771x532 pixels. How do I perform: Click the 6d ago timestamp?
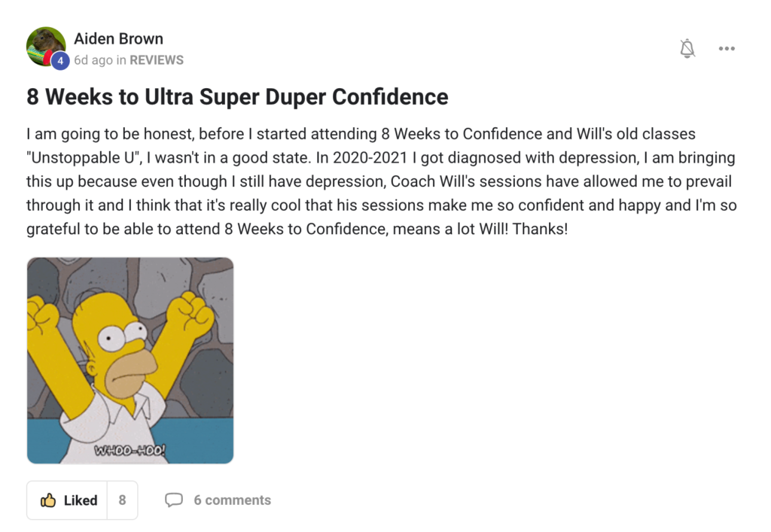(93, 60)
